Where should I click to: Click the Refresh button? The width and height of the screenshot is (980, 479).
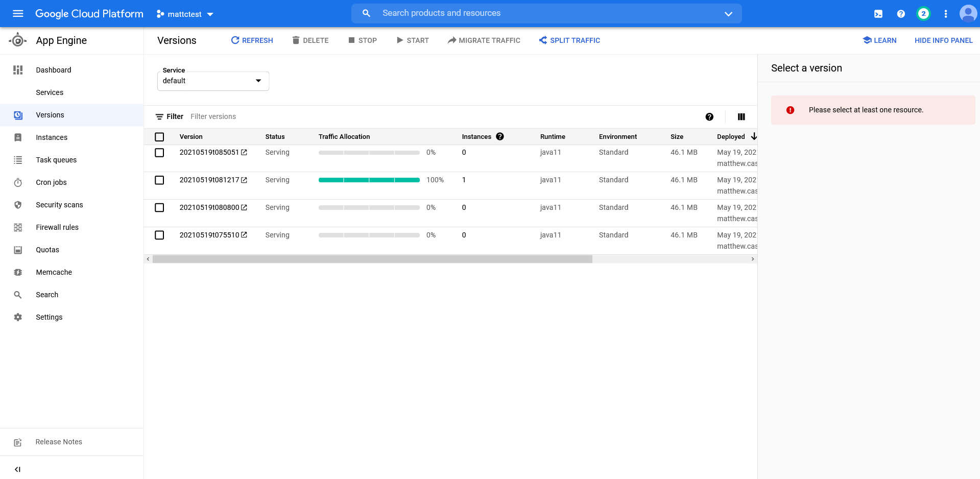tap(252, 40)
